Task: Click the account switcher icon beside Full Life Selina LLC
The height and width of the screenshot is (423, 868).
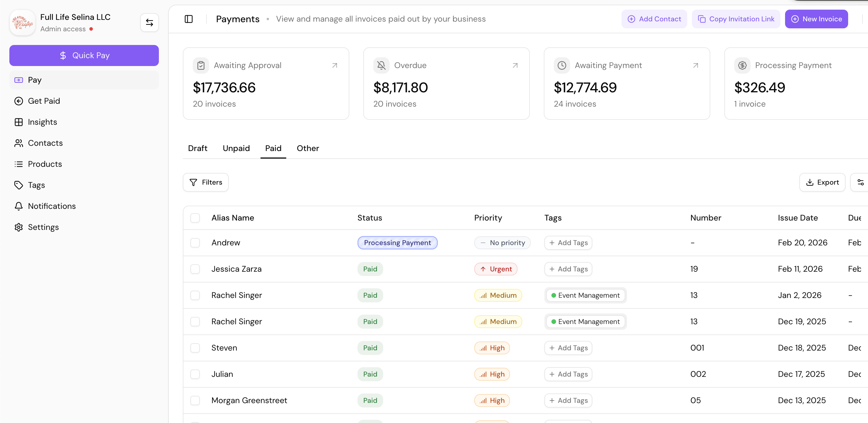Action: 149,22
